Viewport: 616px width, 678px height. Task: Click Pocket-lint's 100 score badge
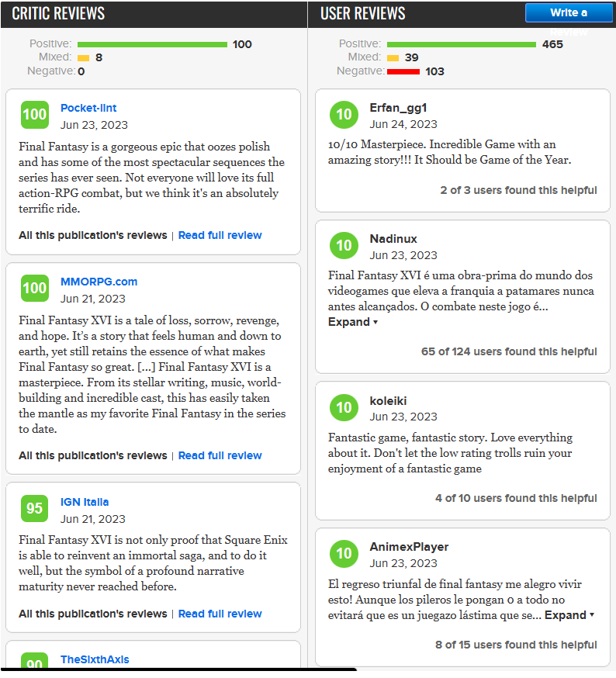click(x=34, y=115)
